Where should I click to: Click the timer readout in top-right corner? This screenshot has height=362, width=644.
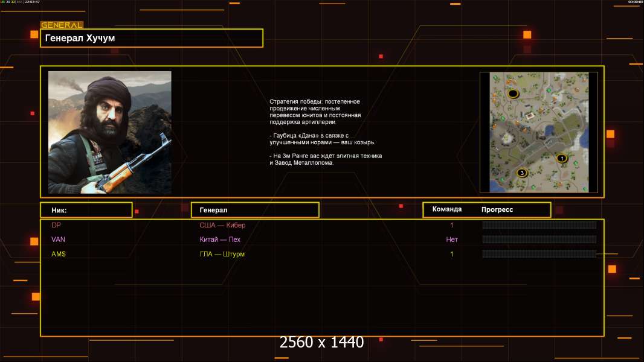[x=636, y=2]
